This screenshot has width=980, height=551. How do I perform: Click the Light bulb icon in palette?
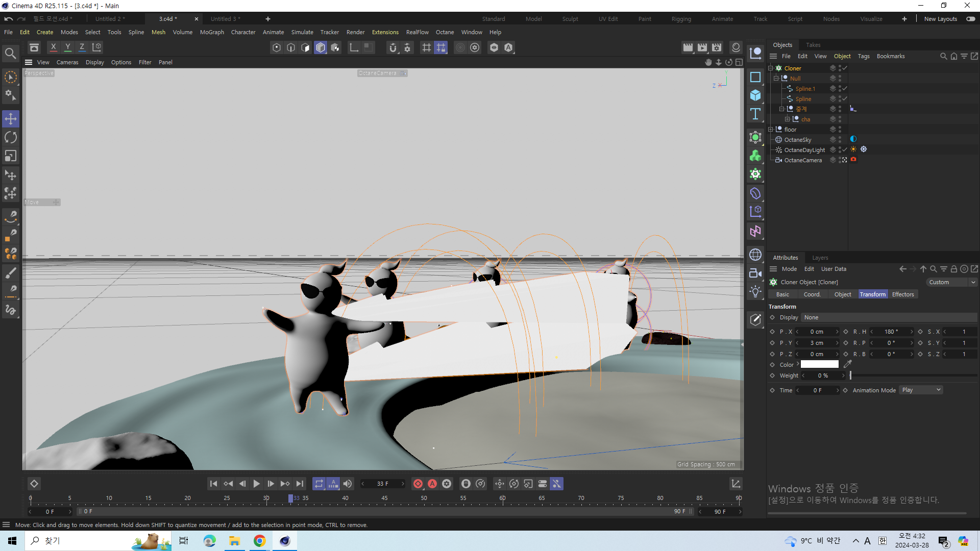click(755, 291)
